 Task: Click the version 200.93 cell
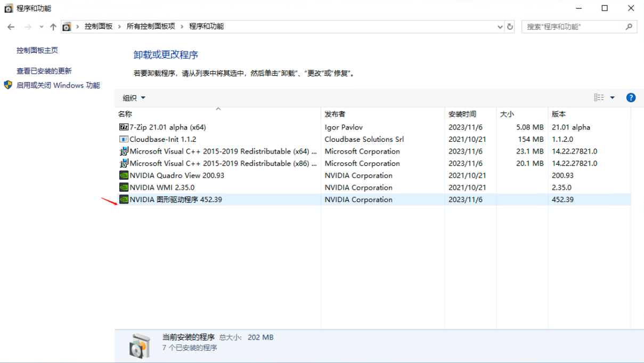point(563,175)
